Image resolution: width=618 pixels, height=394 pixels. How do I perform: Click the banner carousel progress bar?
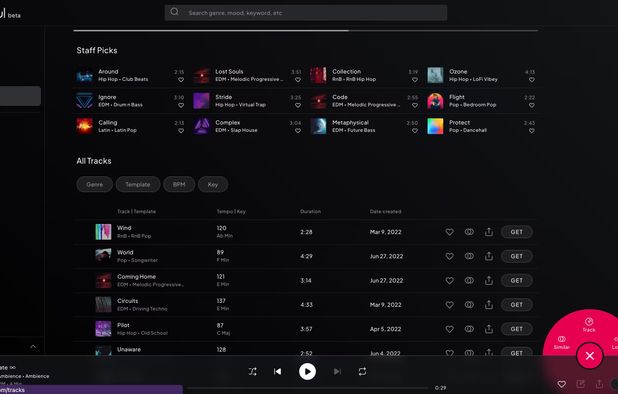click(305, 30)
